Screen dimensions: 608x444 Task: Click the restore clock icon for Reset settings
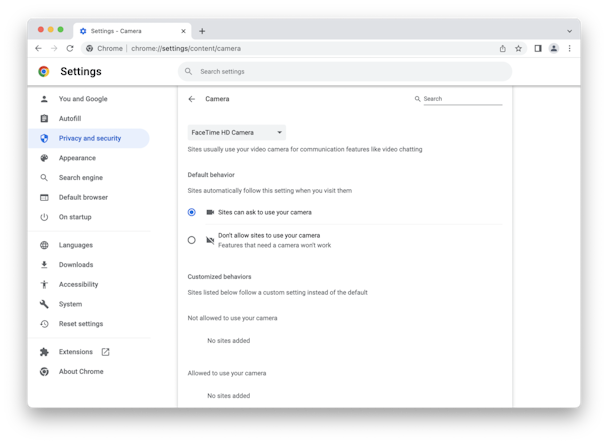pos(44,324)
